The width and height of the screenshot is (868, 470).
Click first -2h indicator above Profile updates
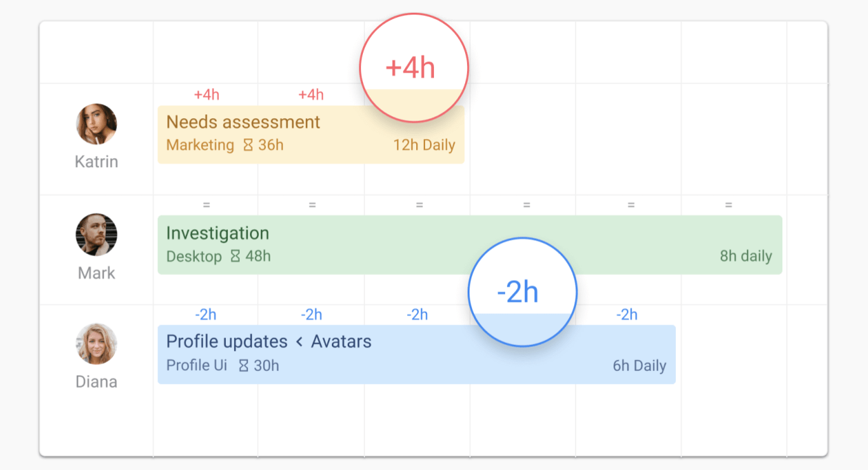(x=206, y=314)
